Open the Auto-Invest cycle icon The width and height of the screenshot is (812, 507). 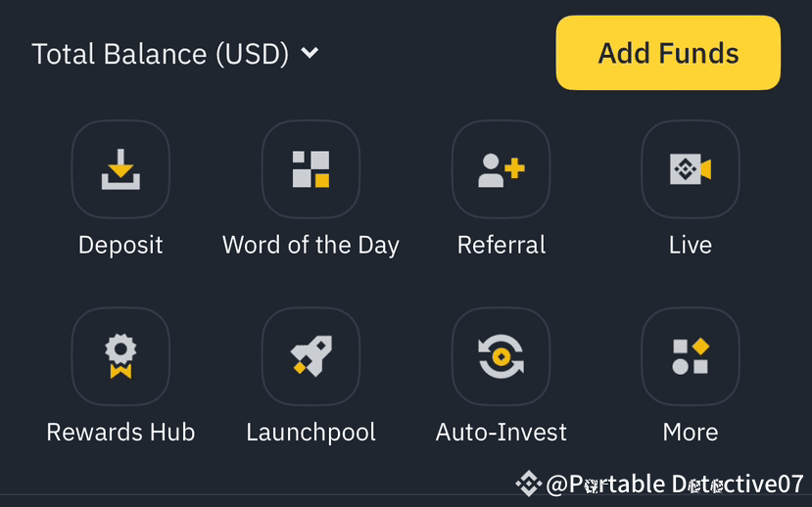click(501, 356)
